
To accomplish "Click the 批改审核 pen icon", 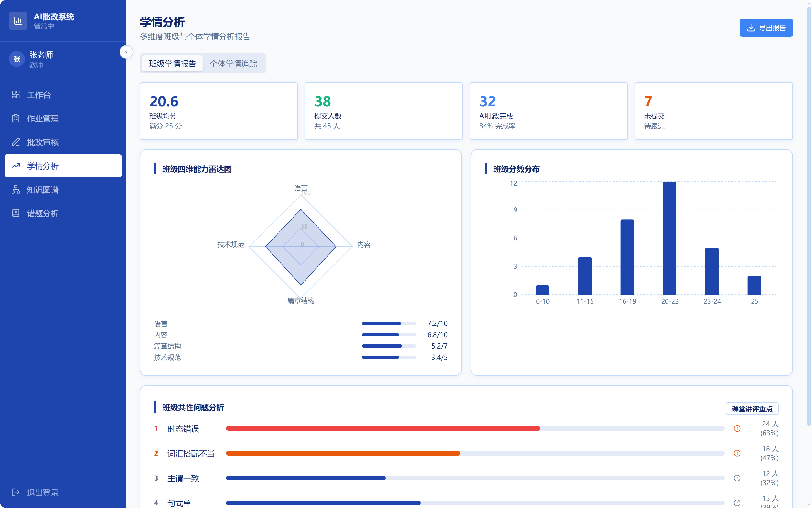I will tap(16, 142).
